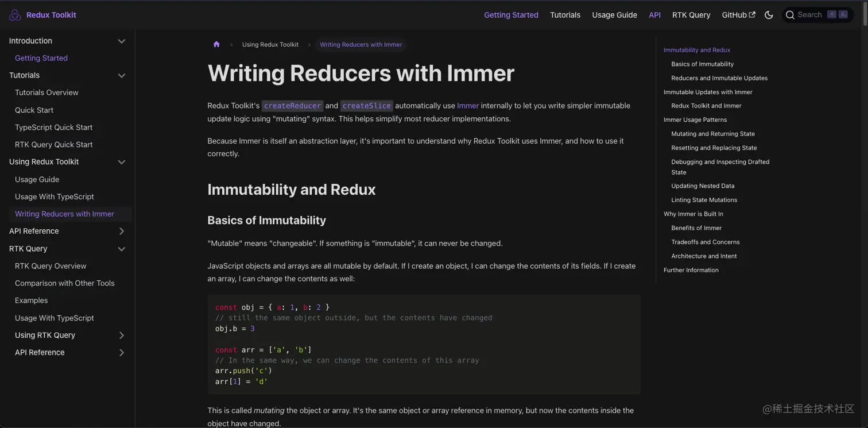This screenshot has width=868, height=428.
Task: Jump to Basics of Immutability in contents
Action: pos(703,64)
